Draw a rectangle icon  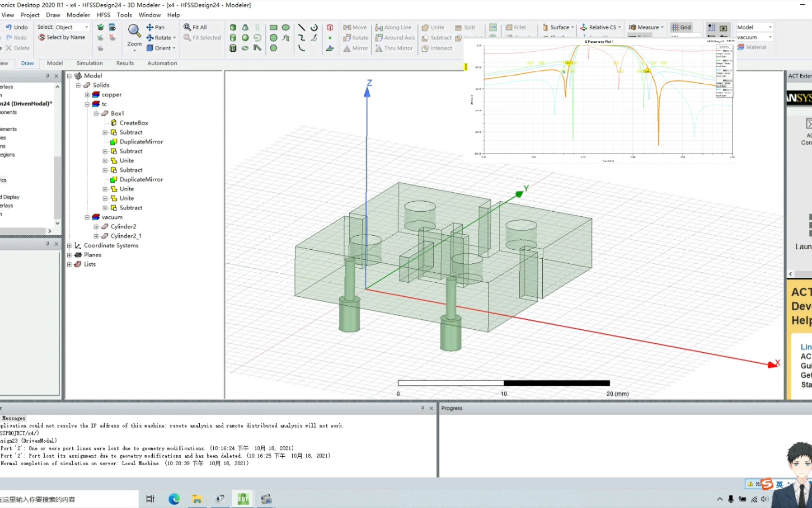pos(273,27)
